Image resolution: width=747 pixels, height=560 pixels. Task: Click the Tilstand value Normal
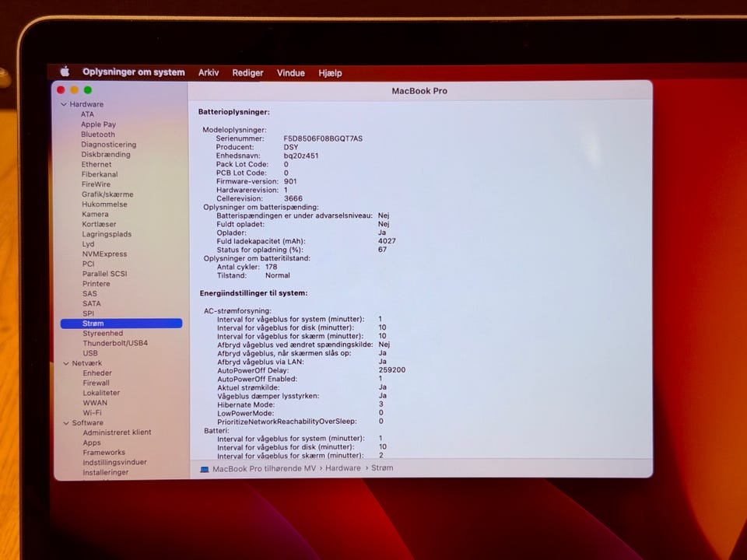278,275
